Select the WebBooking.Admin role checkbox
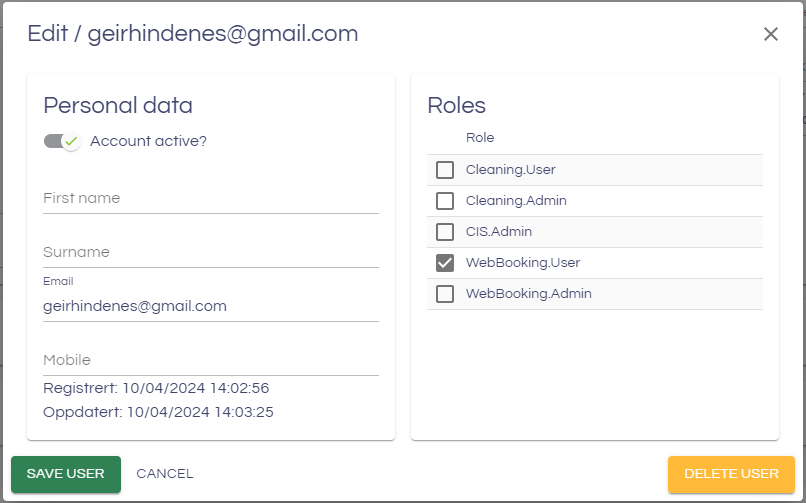The width and height of the screenshot is (806, 503). pyautogui.click(x=445, y=294)
